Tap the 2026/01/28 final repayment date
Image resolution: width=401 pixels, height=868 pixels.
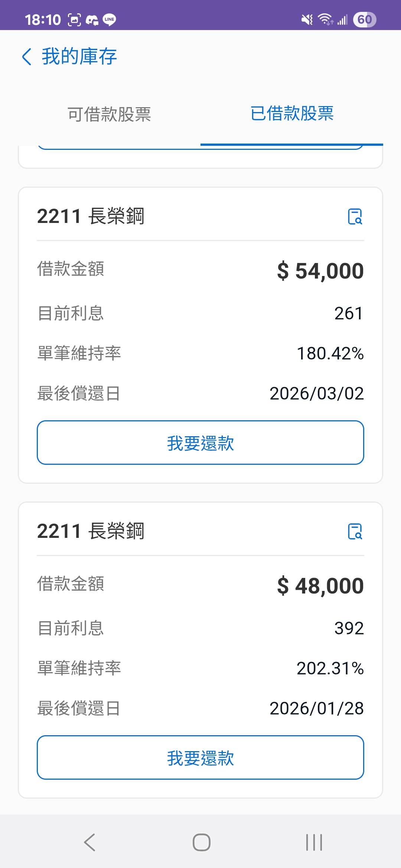[x=316, y=708]
